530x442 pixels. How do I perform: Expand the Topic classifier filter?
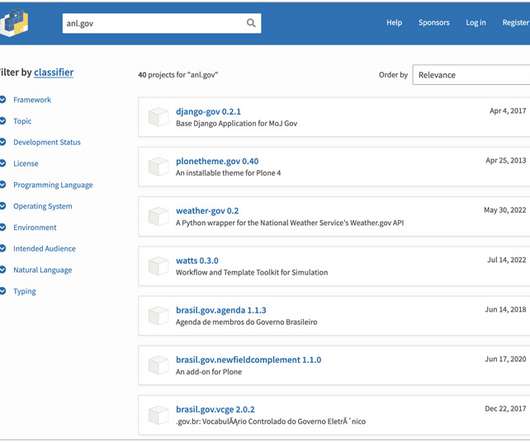[16, 121]
